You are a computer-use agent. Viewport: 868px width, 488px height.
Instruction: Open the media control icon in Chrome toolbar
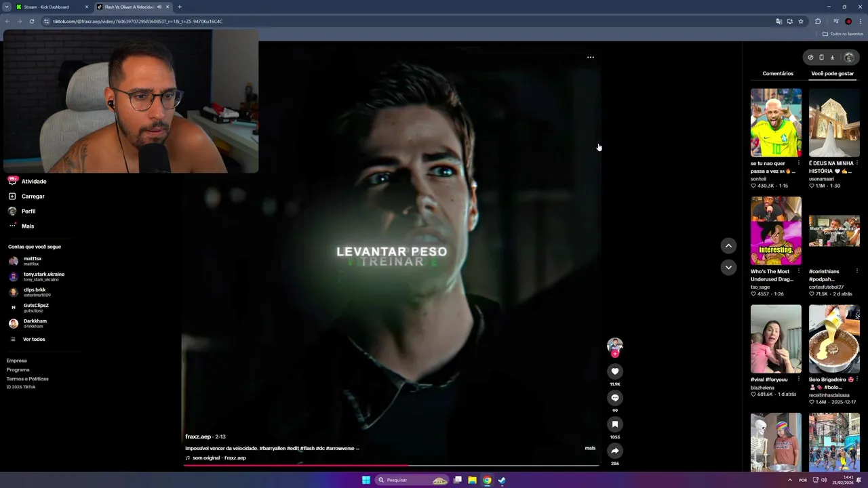point(836,21)
